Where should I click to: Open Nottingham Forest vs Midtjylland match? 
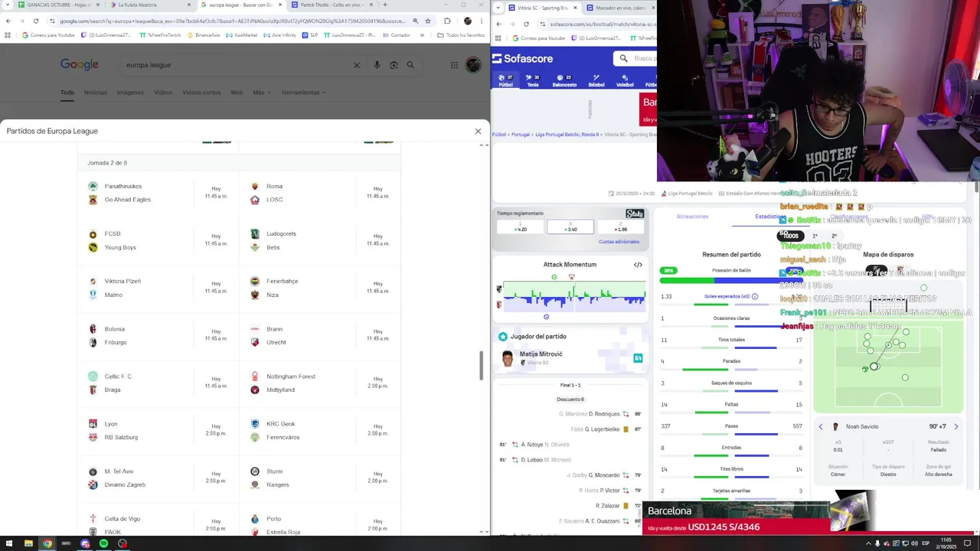(320, 383)
